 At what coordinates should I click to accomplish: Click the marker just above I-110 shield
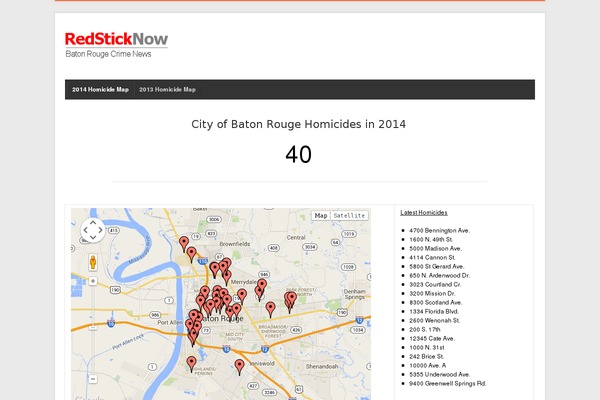point(191,255)
